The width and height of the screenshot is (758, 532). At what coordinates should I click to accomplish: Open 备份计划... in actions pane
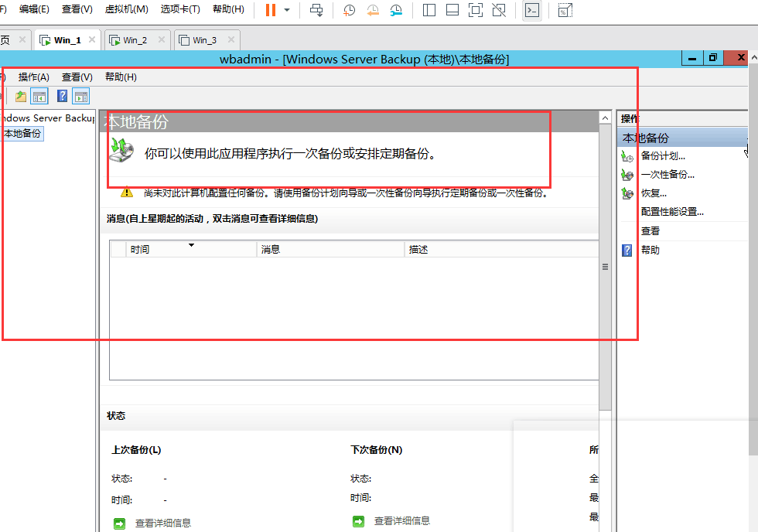(663, 156)
